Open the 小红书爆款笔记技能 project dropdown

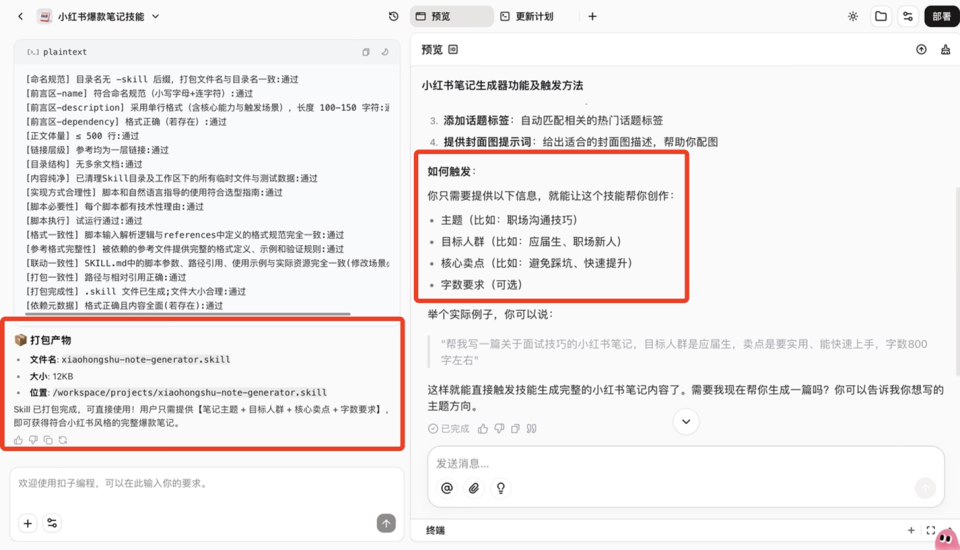pos(156,17)
